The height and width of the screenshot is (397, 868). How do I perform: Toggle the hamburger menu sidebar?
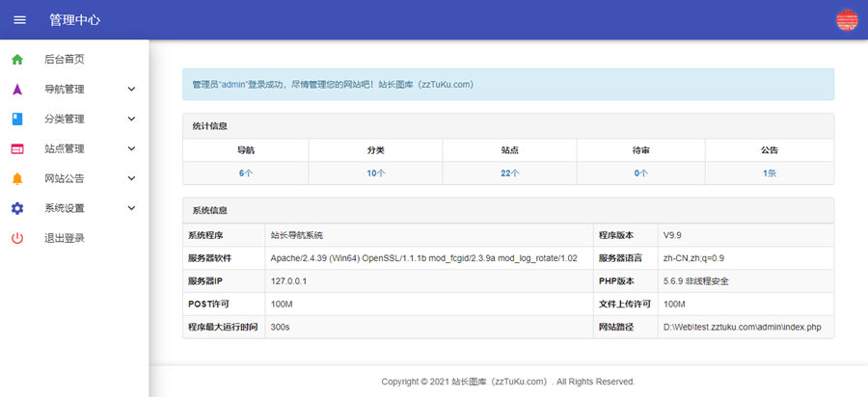(20, 19)
